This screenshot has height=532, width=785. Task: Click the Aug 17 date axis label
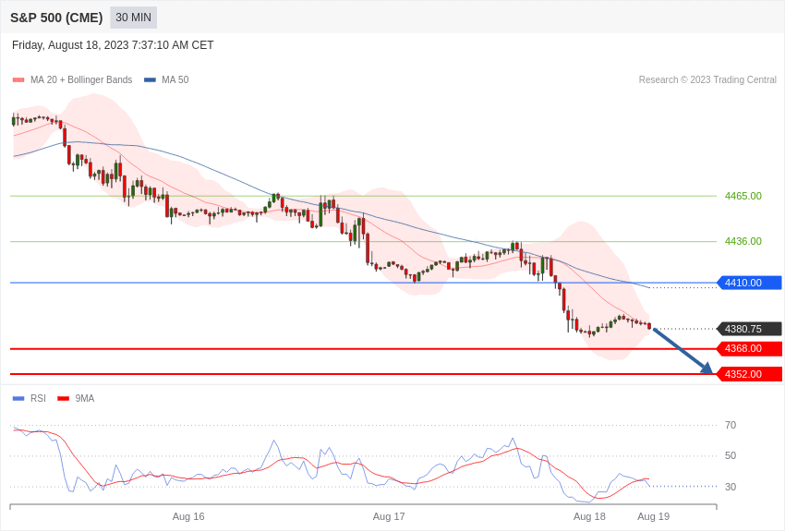coord(389,516)
